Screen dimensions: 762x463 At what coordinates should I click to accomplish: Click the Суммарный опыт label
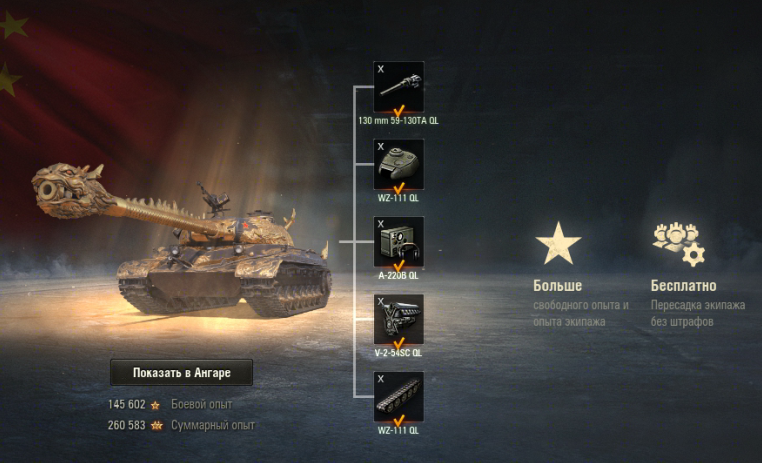click(213, 426)
